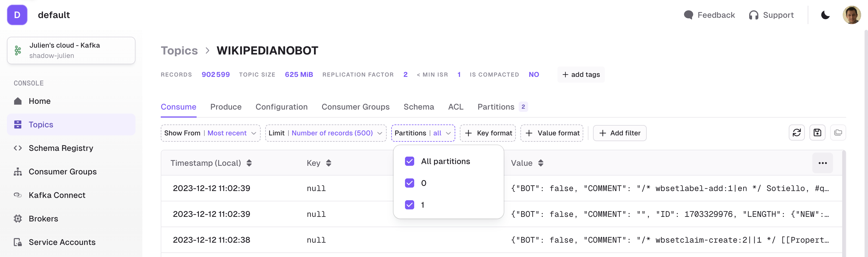Select Kafka Connect in sidebar

click(x=71, y=195)
